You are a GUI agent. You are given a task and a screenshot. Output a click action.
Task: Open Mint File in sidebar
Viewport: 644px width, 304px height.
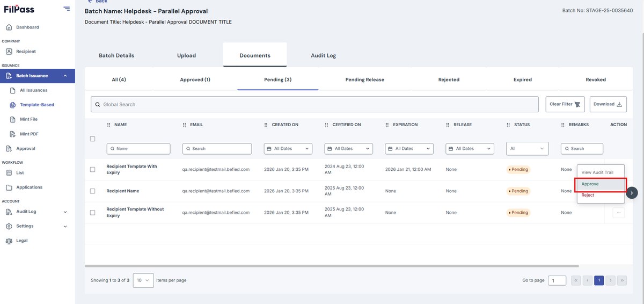[28, 119]
